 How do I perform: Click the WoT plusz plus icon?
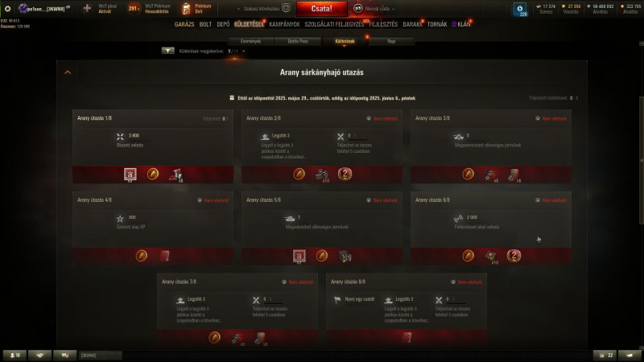(x=87, y=8)
